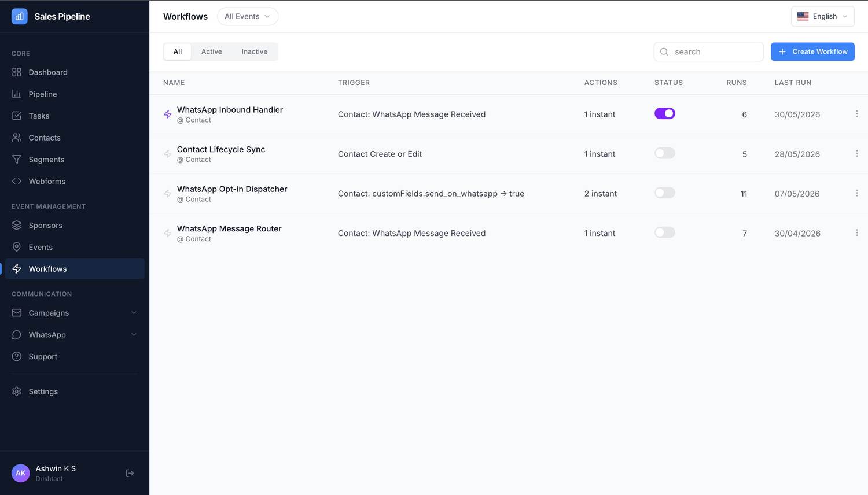Screen dimensions: 868x495
Task: Go to Sponsors
Action: coord(75,226)
